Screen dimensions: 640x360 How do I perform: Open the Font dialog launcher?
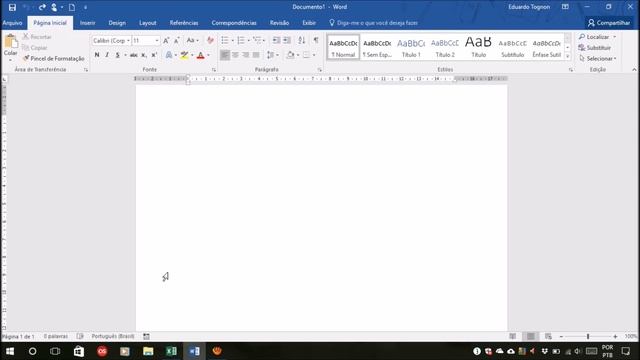point(213,70)
